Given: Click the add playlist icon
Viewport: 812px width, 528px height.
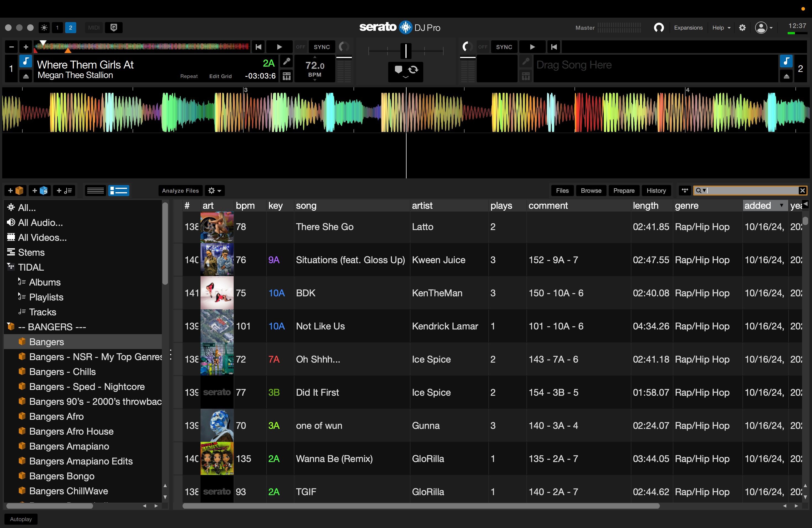Looking at the screenshot, I should [x=64, y=191].
